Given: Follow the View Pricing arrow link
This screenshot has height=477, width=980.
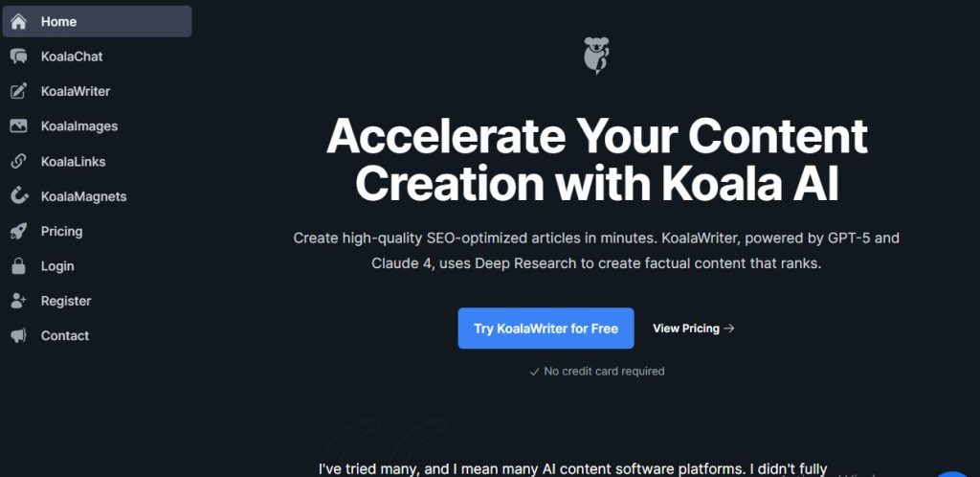Looking at the screenshot, I should (x=693, y=329).
